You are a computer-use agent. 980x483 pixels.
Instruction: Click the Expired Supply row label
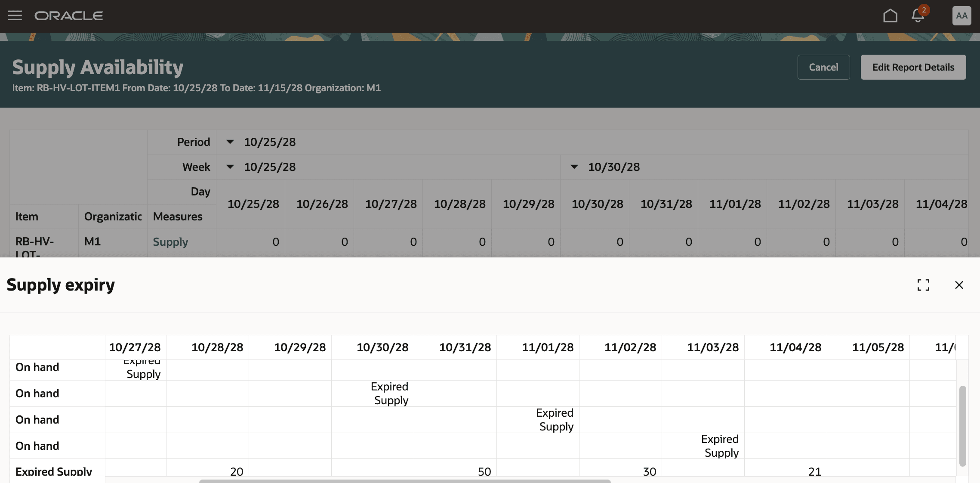pos(54,471)
